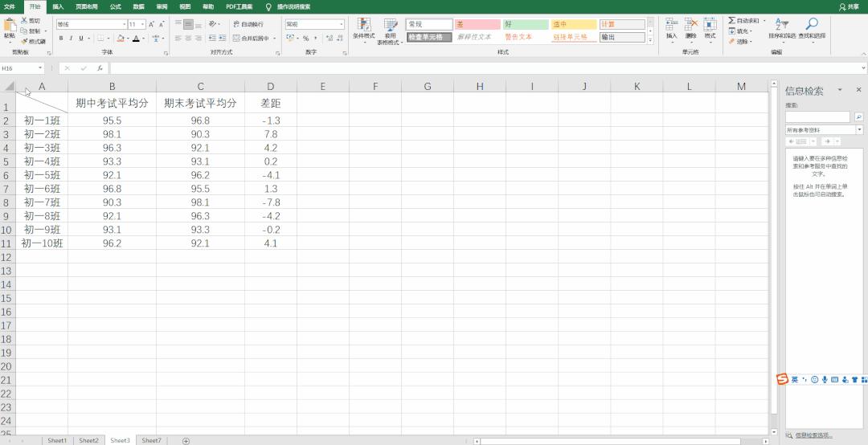
Task: Switch to the 页面布局 ribbon tab
Action: coord(86,6)
